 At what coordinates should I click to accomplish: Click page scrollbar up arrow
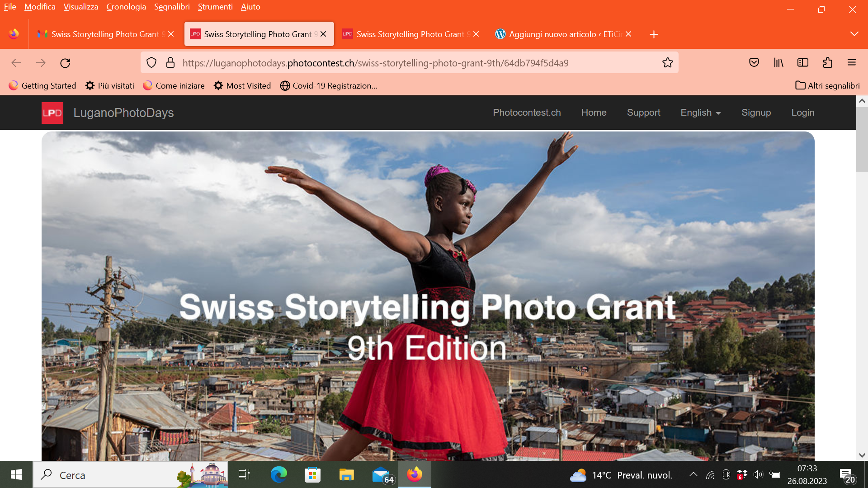862,101
